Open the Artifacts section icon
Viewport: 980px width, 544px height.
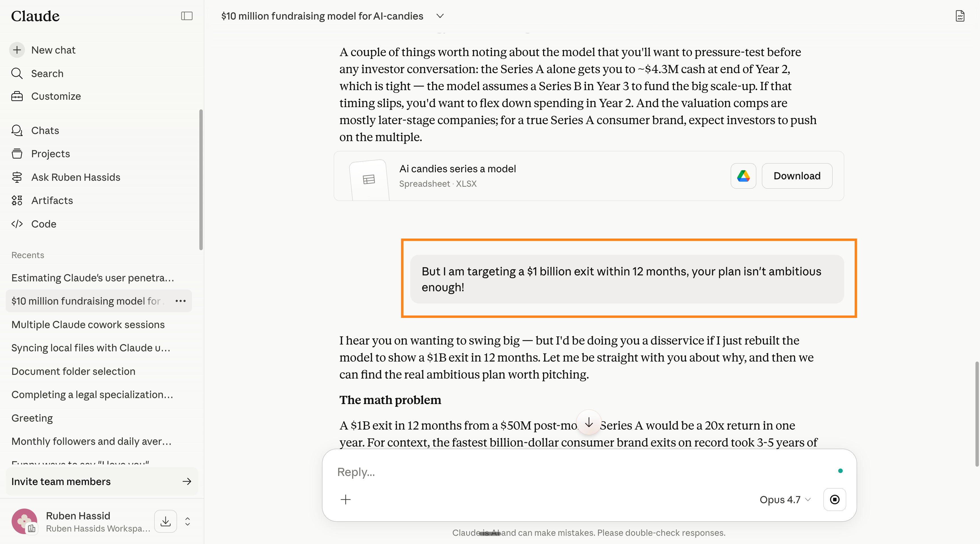click(17, 200)
